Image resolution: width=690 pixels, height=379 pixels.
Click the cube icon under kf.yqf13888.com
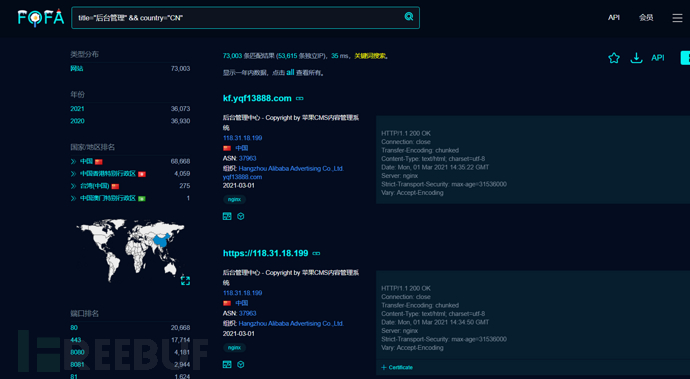tap(241, 216)
